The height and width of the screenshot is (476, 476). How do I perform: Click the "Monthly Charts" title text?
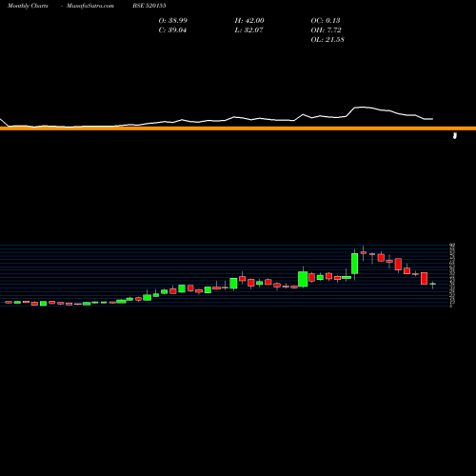(28, 6)
